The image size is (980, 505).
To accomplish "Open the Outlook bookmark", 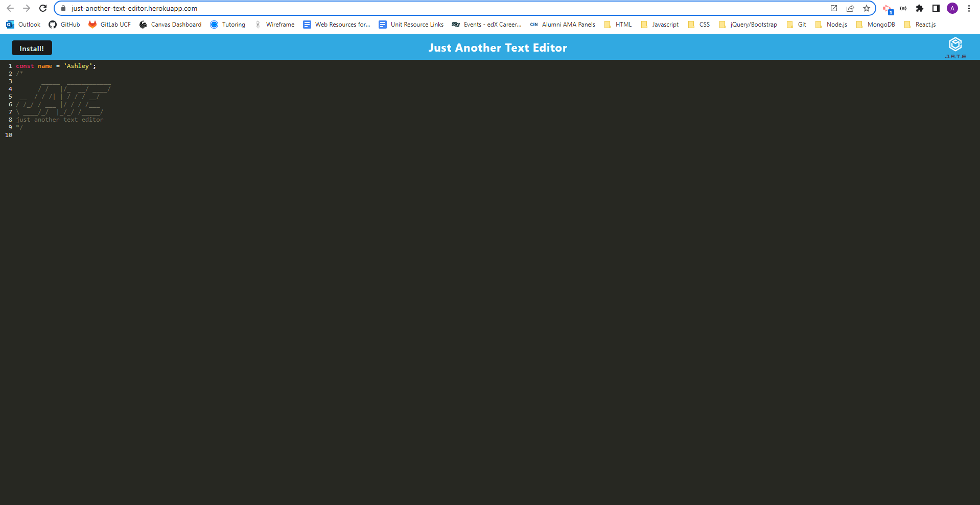I will pos(22,24).
